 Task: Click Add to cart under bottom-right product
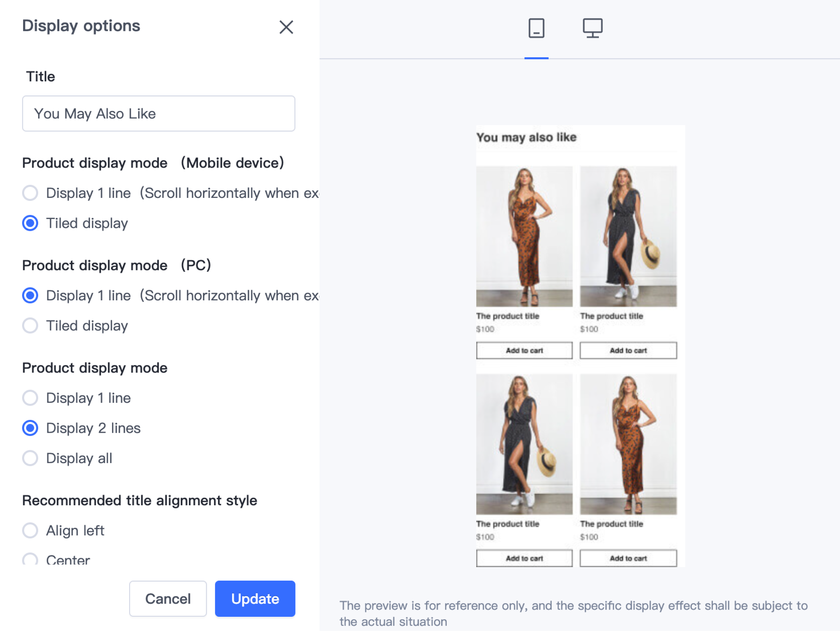(628, 558)
